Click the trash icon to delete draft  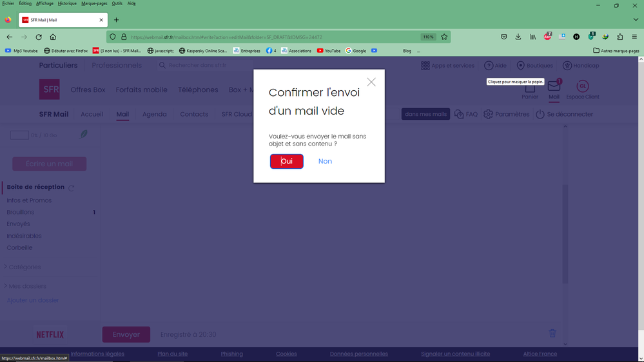(x=552, y=333)
